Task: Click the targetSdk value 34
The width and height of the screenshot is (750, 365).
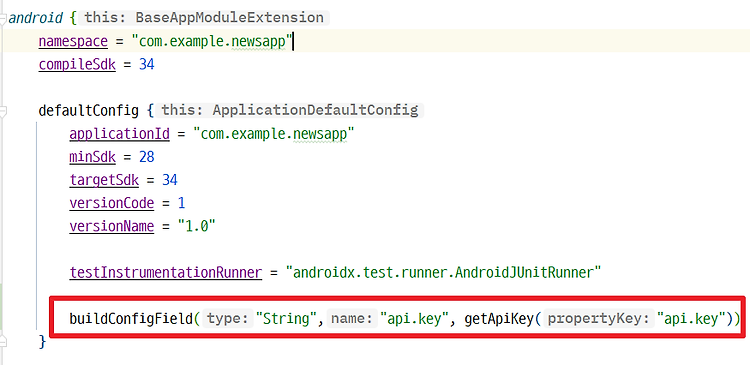Action: [x=170, y=180]
